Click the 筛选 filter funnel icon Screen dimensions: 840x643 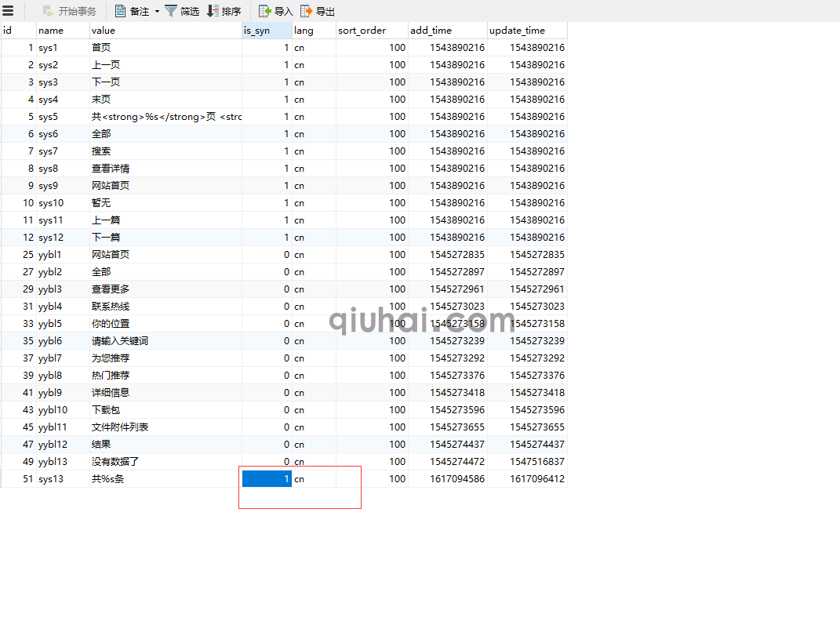[x=170, y=11]
